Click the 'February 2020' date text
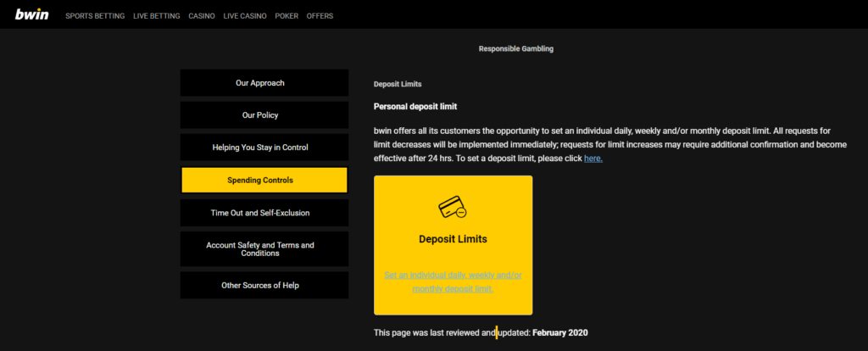868x351 pixels. pos(560,332)
